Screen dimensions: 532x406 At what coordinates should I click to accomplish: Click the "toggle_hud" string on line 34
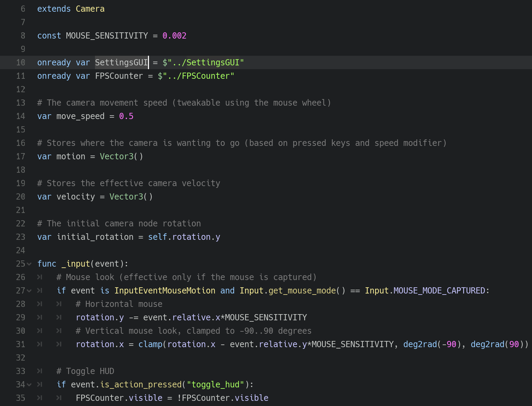(215, 385)
